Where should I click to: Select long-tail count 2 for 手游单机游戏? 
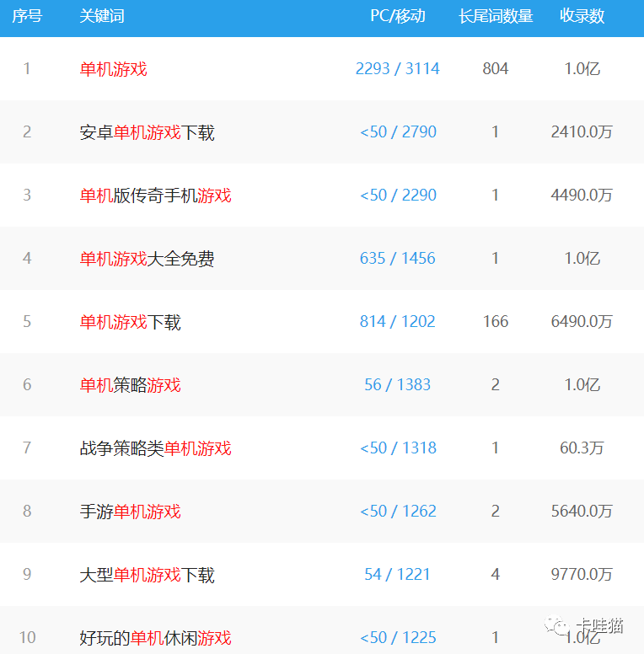pyautogui.click(x=495, y=512)
